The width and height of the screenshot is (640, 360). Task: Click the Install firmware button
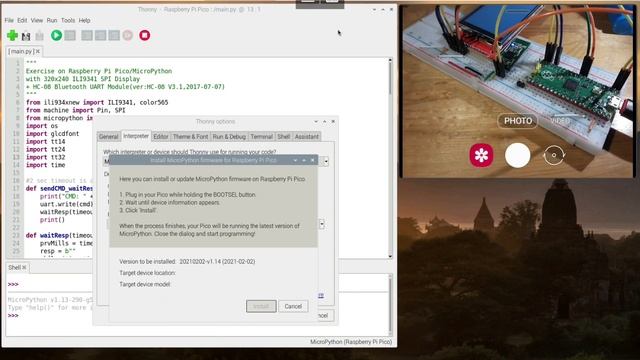point(261,306)
